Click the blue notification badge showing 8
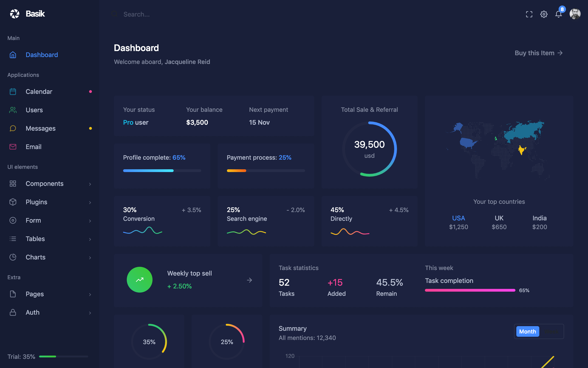 point(562,9)
